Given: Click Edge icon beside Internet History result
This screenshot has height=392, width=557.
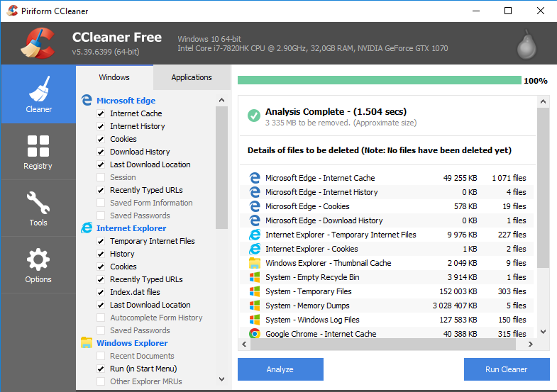Looking at the screenshot, I should pyautogui.click(x=255, y=192).
